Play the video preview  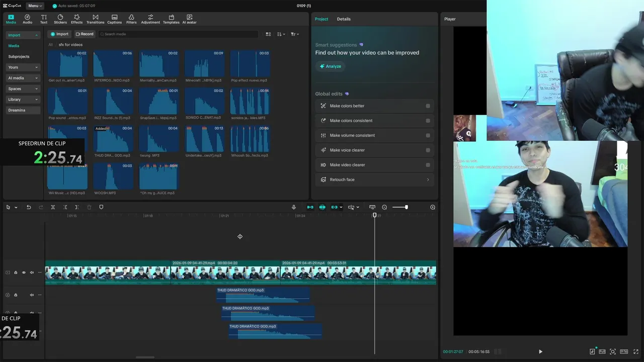click(x=540, y=351)
